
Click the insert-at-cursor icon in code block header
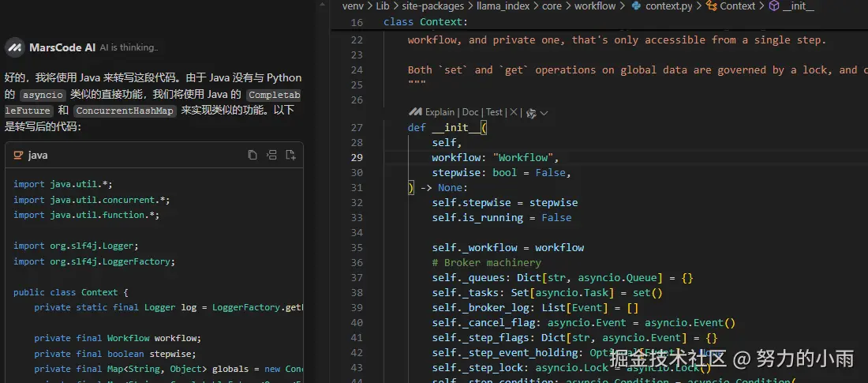point(271,156)
